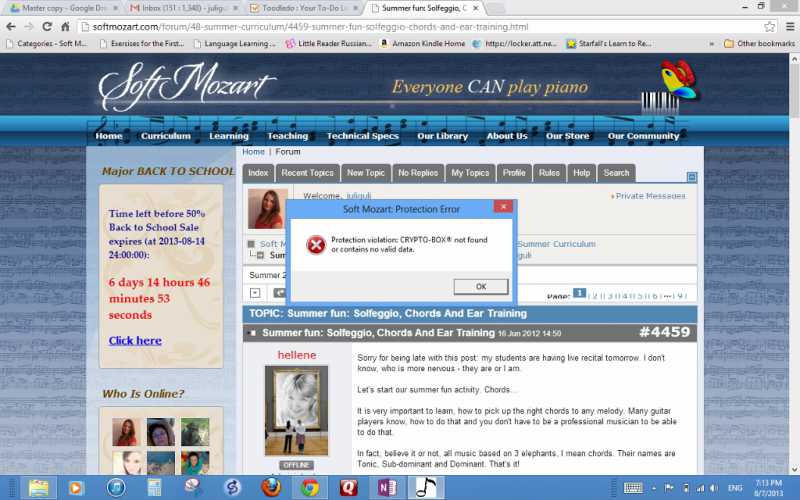This screenshot has width=800, height=500.
Task: Open the Private Messages link
Action: click(650, 196)
